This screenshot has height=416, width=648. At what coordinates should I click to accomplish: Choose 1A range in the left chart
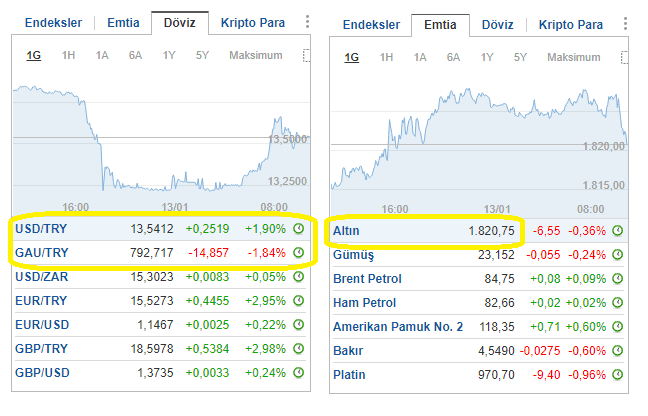(x=102, y=56)
